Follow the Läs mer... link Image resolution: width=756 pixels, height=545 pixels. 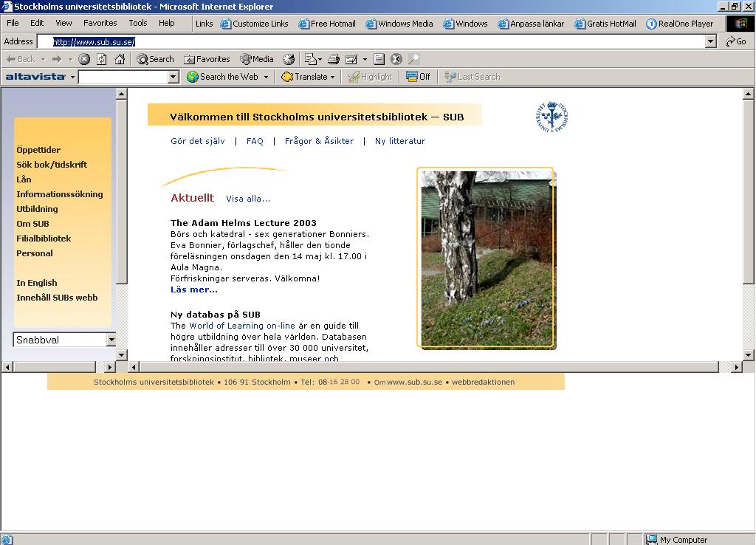click(x=194, y=290)
